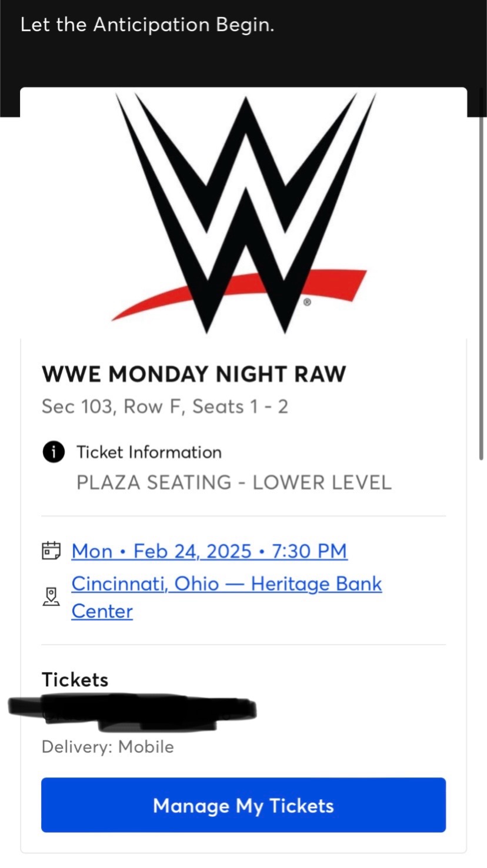Viewport: 487px width, 868px height.
Task: Click the red swoosh in the WWE logo
Action: tap(239, 294)
